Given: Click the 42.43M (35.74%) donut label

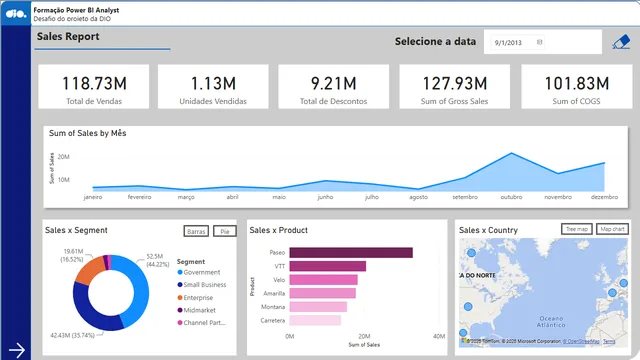Looking at the screenshot, I should click(x=72, y=335).
